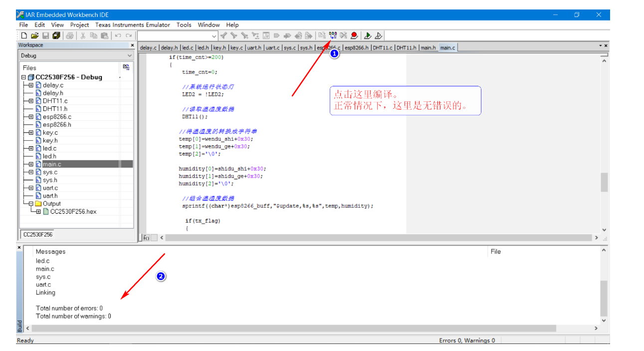Expand the key.c tree node
The width and height of the screenshot is (644, 351).
(x=31, y=133)
